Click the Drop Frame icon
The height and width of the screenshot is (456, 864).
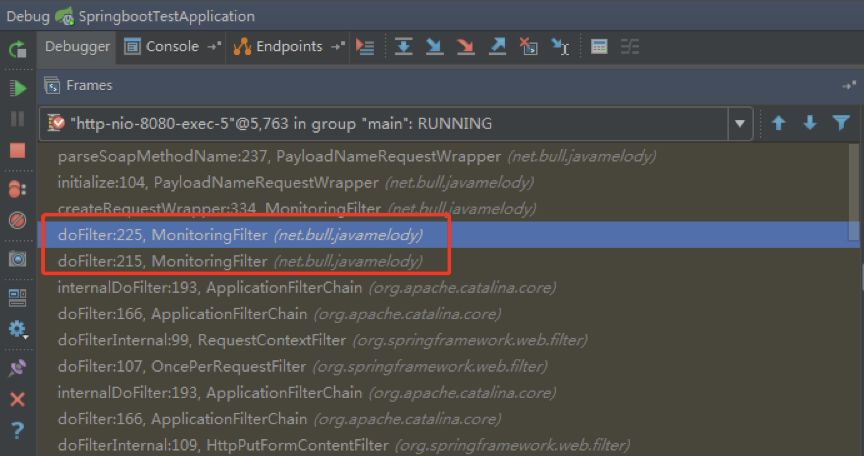[x=529, y=47]
